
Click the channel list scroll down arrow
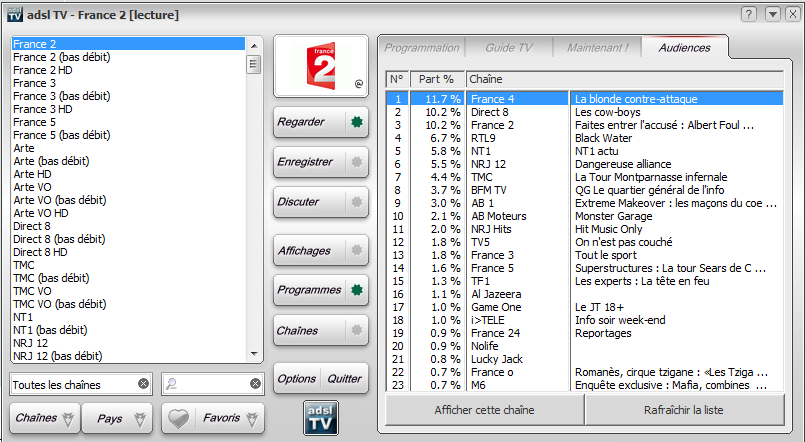(x=254, y=354)
